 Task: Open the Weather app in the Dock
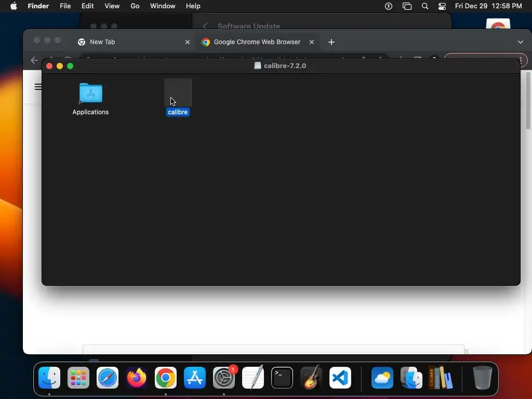(x=382, y=378)
